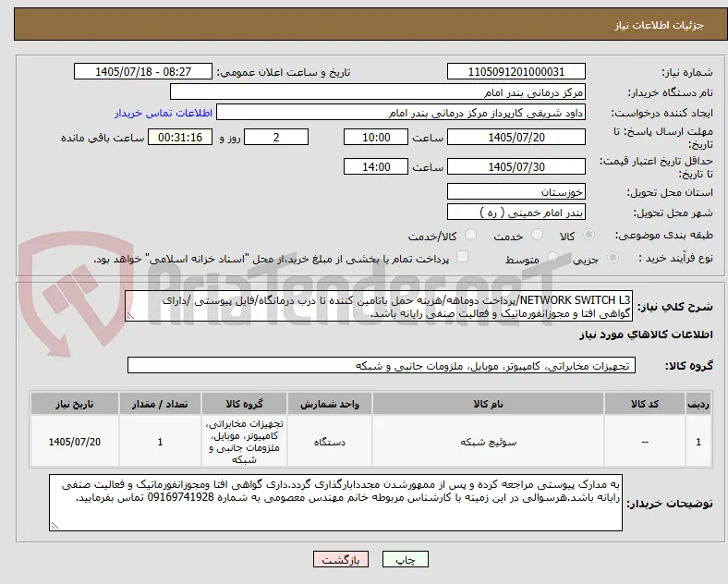This screenshot has width=728, height=584.
Task: Click the remaining time field 00:31:16
Action: [180, 137]
